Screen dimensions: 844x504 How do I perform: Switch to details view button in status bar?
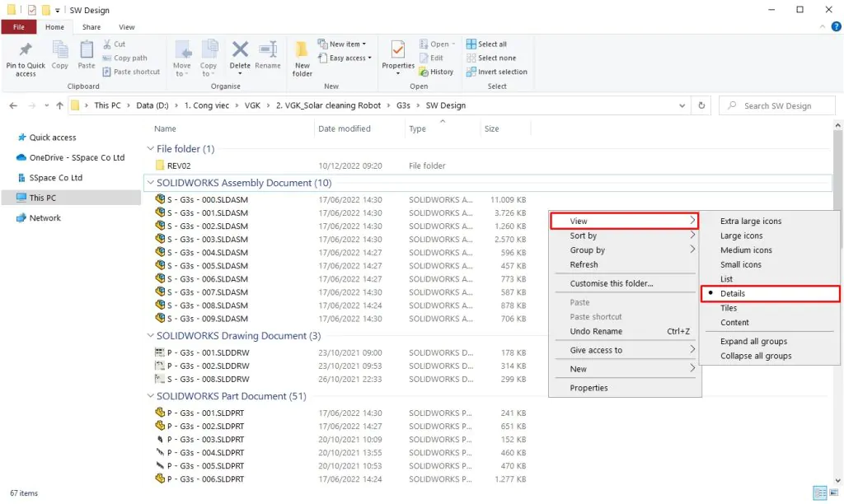tap(820, 492)
